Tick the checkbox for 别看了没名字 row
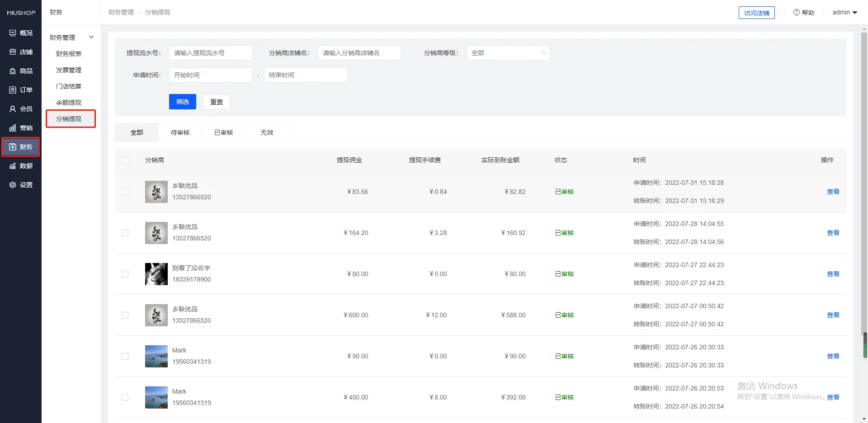This screenshot has height=423, width=868. 125,274
